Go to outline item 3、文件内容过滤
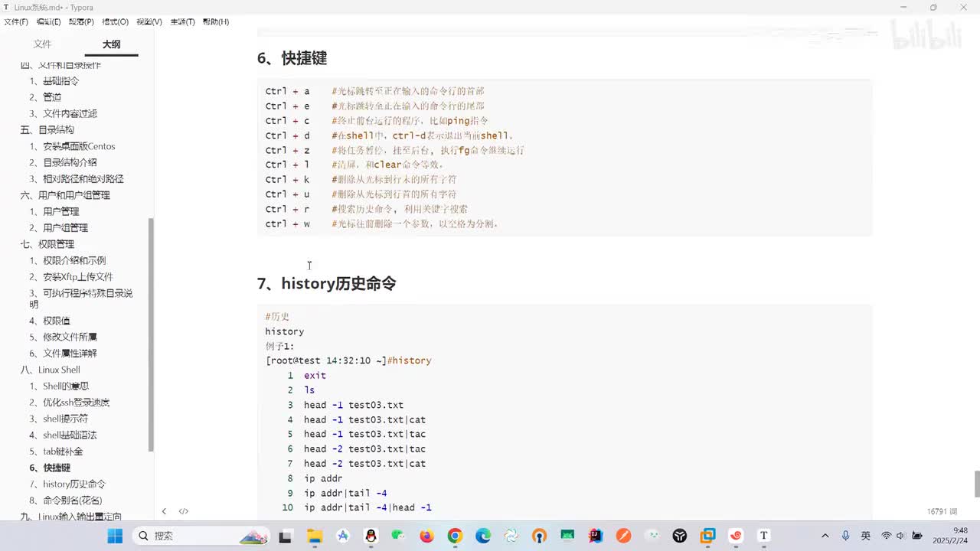The width and height of the screenshot is (980, 551). click(64, 113)
